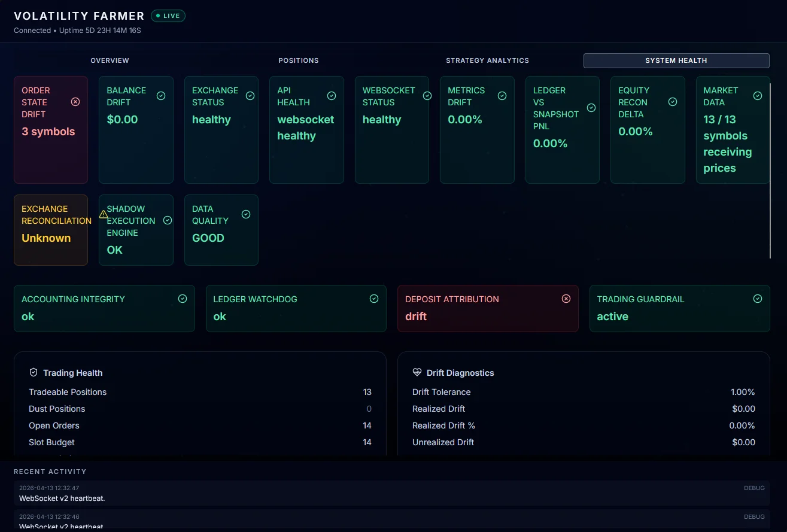Open the Positions tab
787x532 pixels.
tap(299, 60)
